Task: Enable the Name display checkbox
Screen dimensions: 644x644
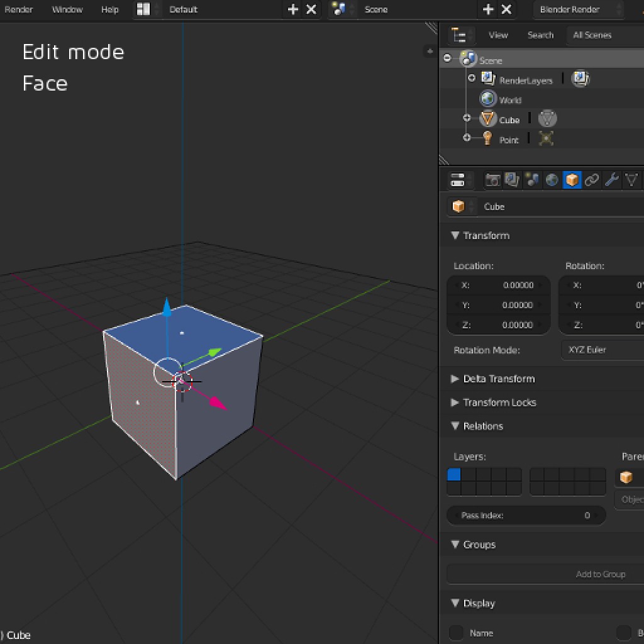Action: (456, 633)
